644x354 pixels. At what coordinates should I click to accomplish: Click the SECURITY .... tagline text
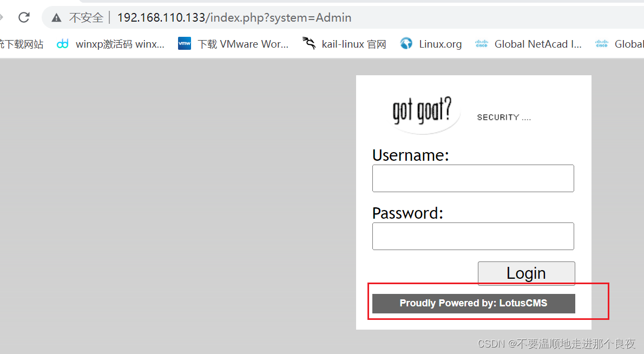pos(504,117)
